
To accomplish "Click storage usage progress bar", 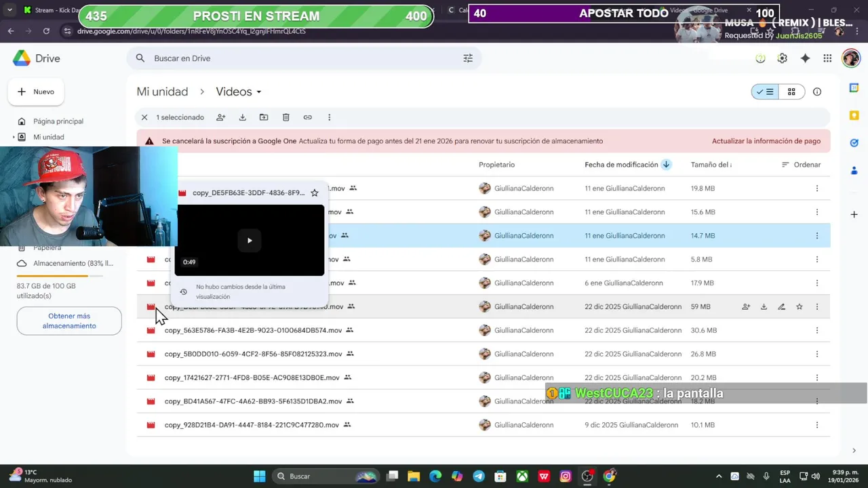I will (60, 276).
